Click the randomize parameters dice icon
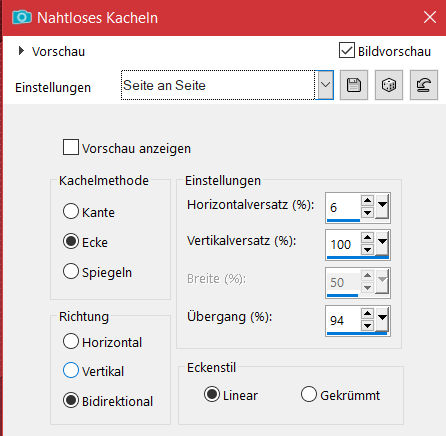 [389, 85]
